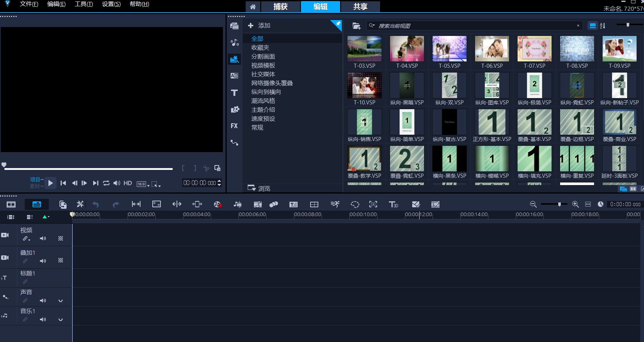This screenshot has width=644, height=342.
Task: Click the 浏览 button
Action: [x=259, y=188]
